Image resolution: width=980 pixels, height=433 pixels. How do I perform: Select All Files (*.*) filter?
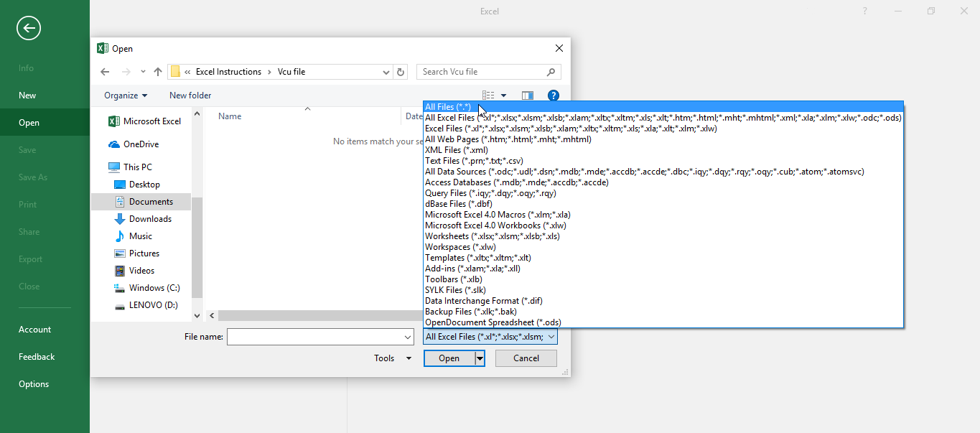(x=663, y=107)
